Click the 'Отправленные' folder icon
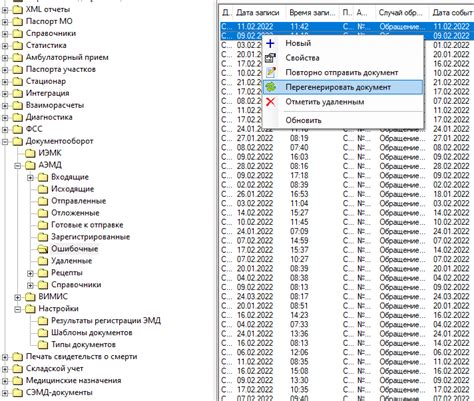The image size is (474, 401). [43, 201]
